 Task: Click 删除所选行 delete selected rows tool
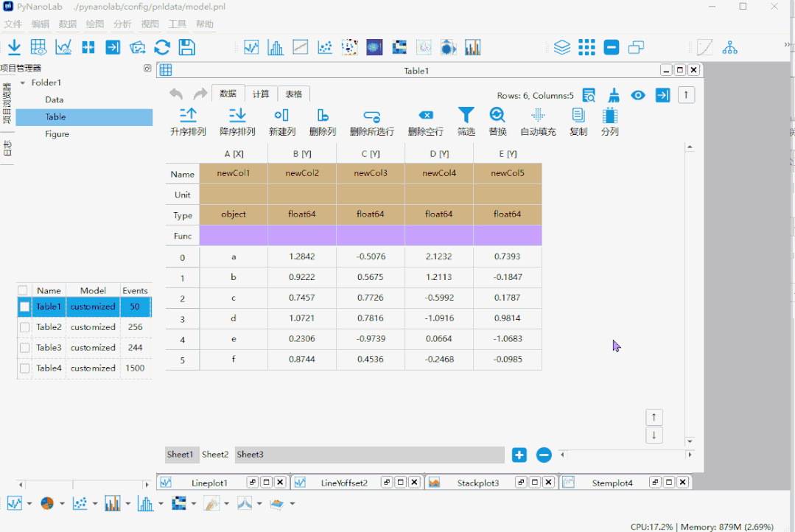click(x=371, y=122)
